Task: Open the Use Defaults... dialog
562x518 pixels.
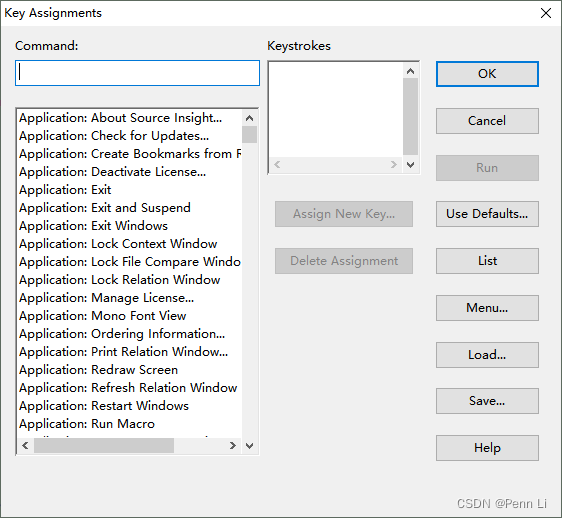Action: click(x=487, y=214)
